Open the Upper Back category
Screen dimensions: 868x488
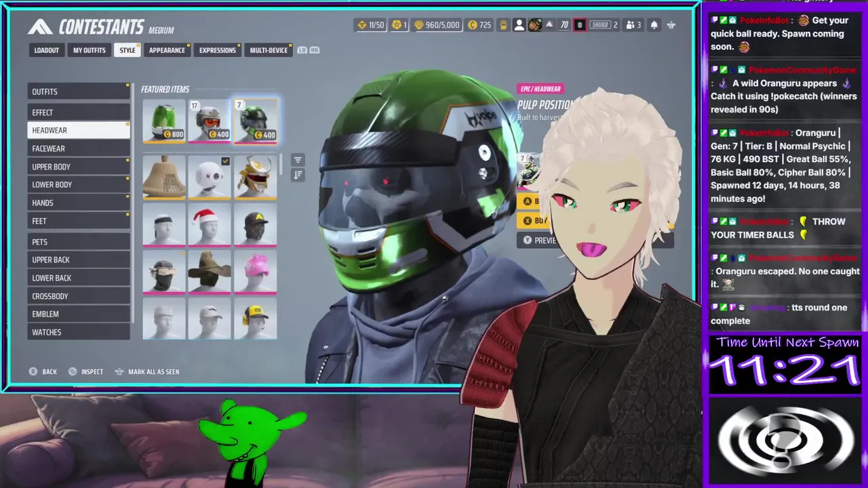pyautogui.click(x=79, y=260)
